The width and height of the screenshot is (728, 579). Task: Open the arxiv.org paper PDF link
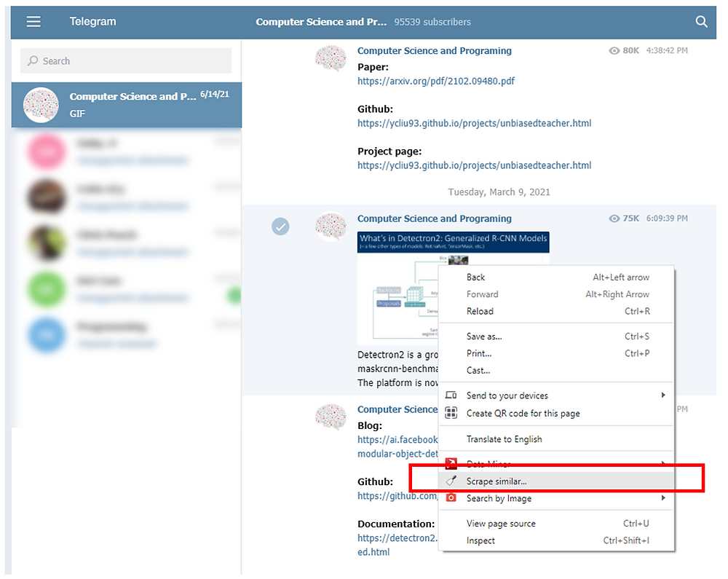coord(436,82)
